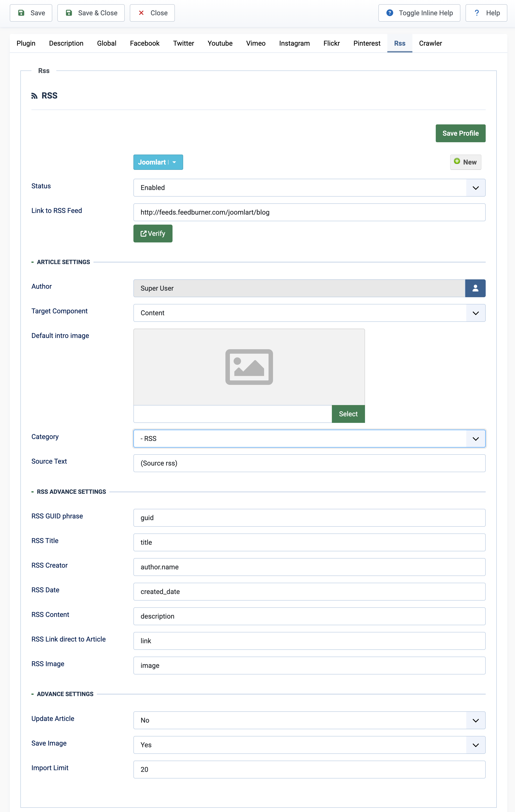Switch to the Crawler tab
The image size is (515, 812).
coord(430,43)
